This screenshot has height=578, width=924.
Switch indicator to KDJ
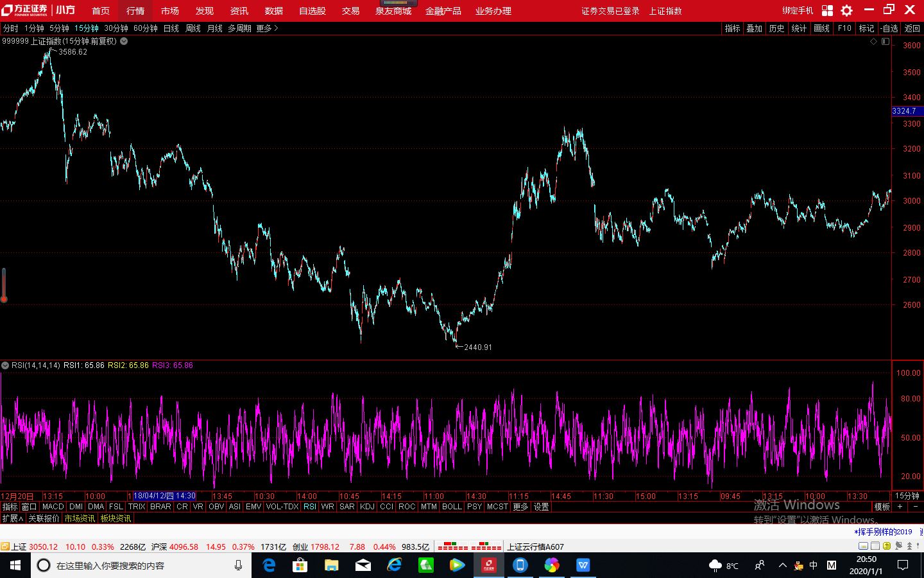pos(367,507)
